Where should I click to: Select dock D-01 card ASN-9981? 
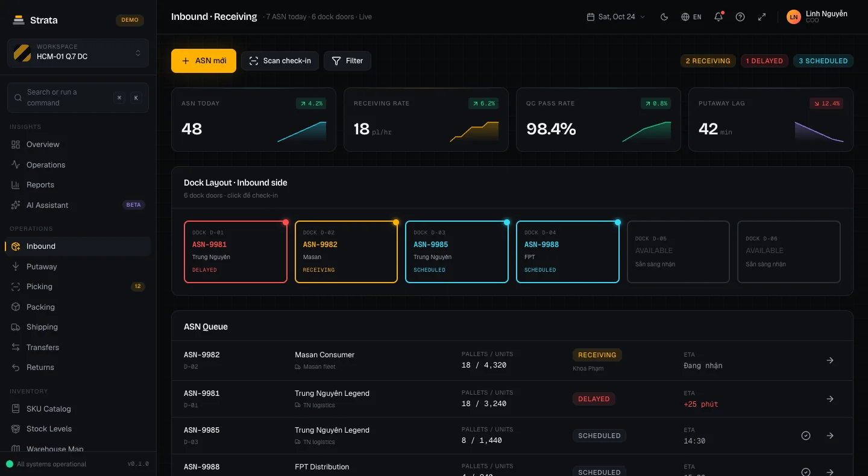pyautogui.click(x=236, y=252)
